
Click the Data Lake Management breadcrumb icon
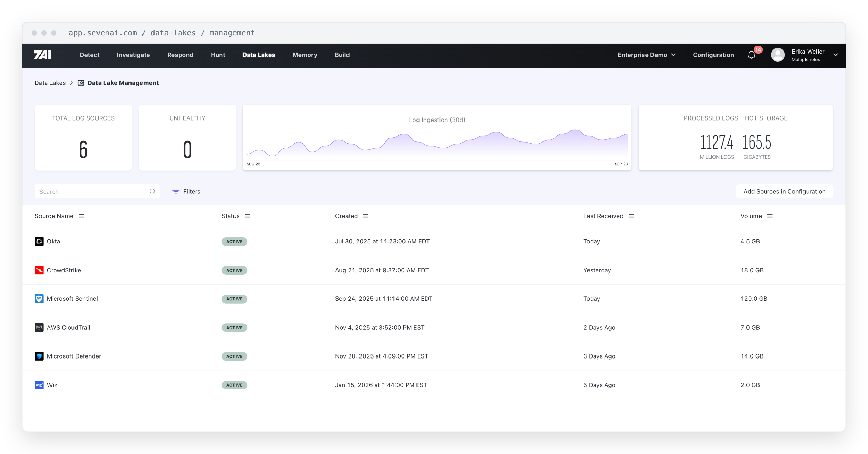tap(81, 83)
